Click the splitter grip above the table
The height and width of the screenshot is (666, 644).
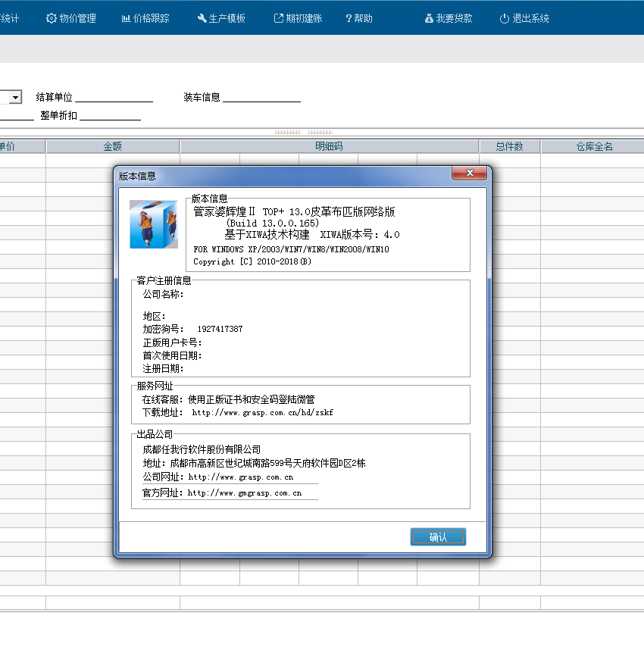pyautogui.click(x=303, y=133)
